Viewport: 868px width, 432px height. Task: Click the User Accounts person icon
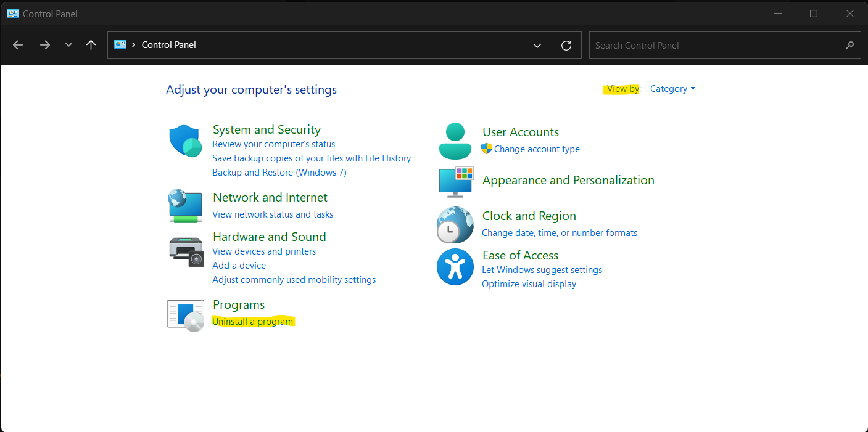[x=455, y=141]
